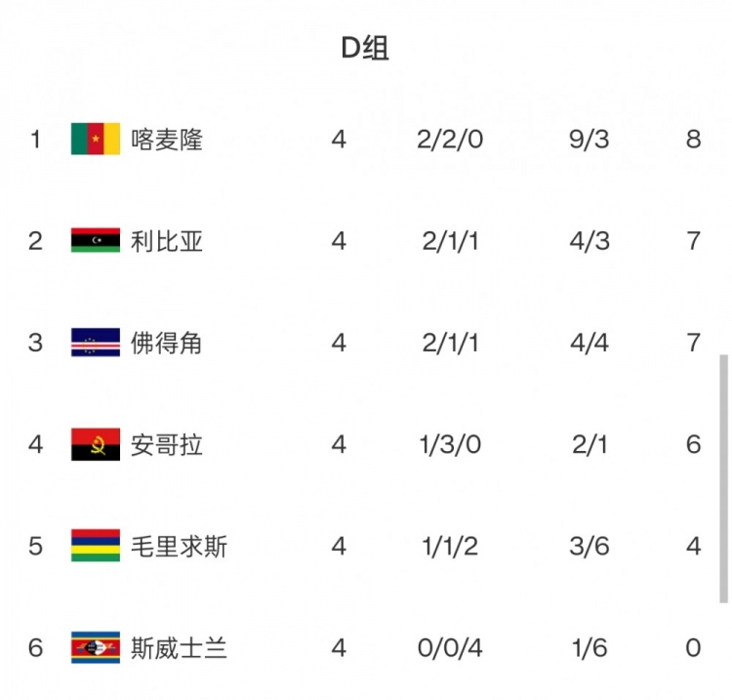
Task: Select the 安哥拉 team name
Action: click(x=167, y=444)
